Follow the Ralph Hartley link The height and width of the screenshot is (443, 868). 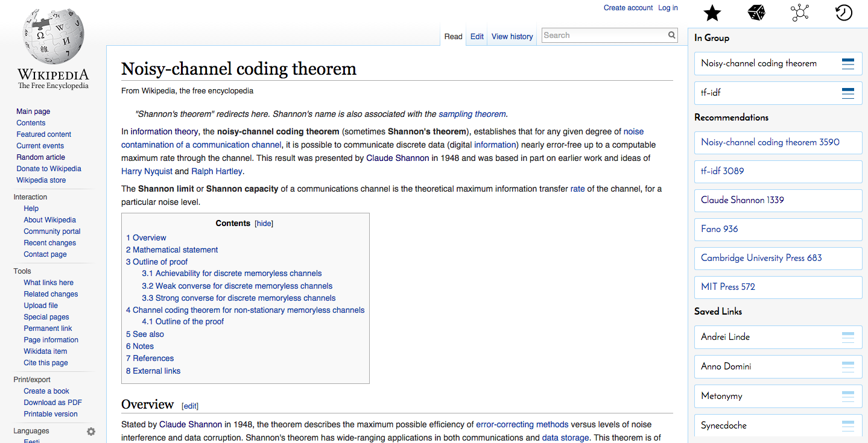click(217, 171)
